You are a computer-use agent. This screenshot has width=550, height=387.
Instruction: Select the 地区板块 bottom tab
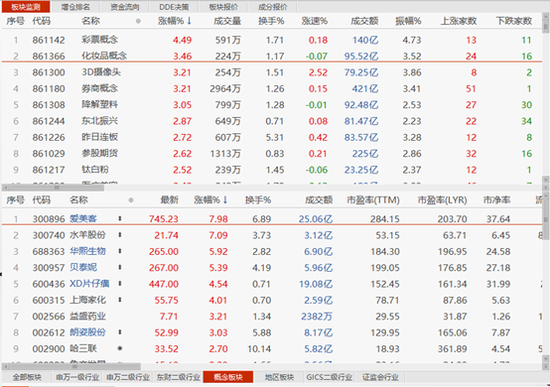coord(279,377)
